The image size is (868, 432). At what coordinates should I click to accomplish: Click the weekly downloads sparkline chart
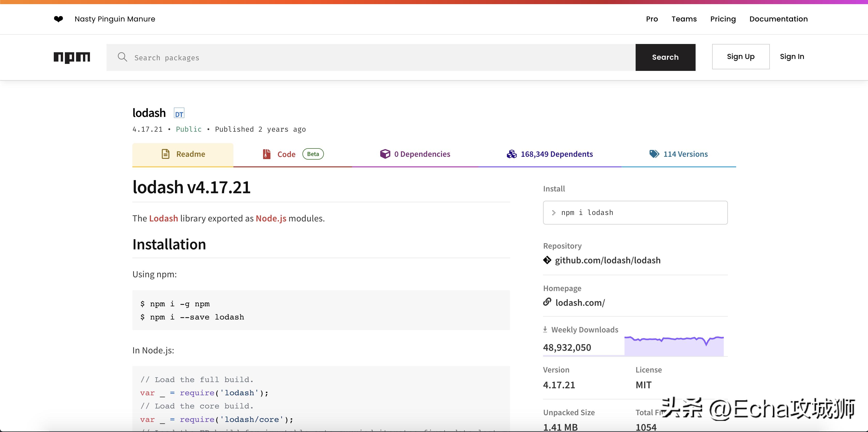click(x=674, y=346)
